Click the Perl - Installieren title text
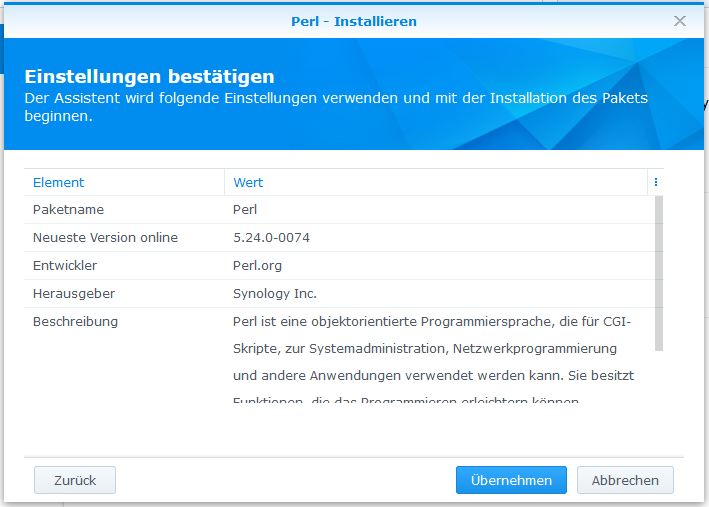Viewport: 709px width, 507px height. [x=354, y=21]
